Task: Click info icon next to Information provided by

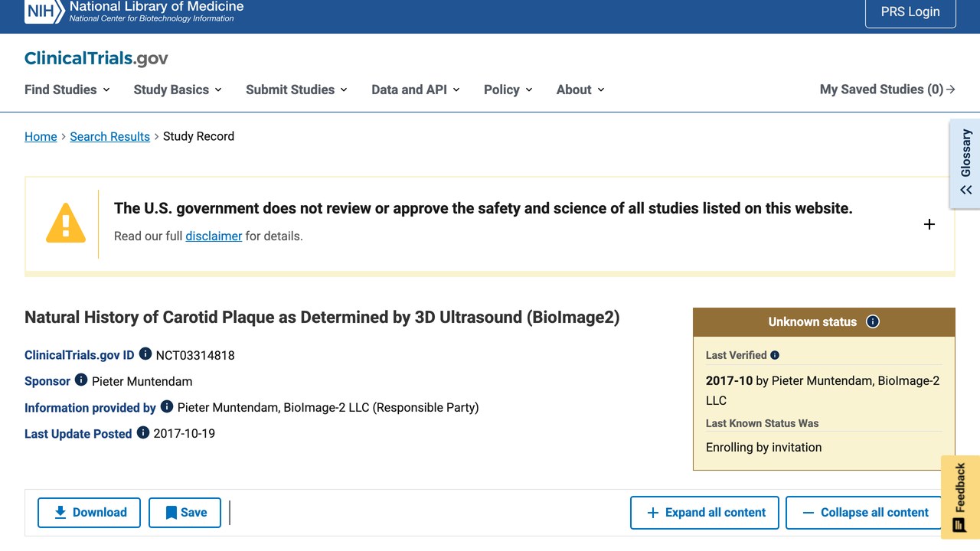Action: click(167, 406)
